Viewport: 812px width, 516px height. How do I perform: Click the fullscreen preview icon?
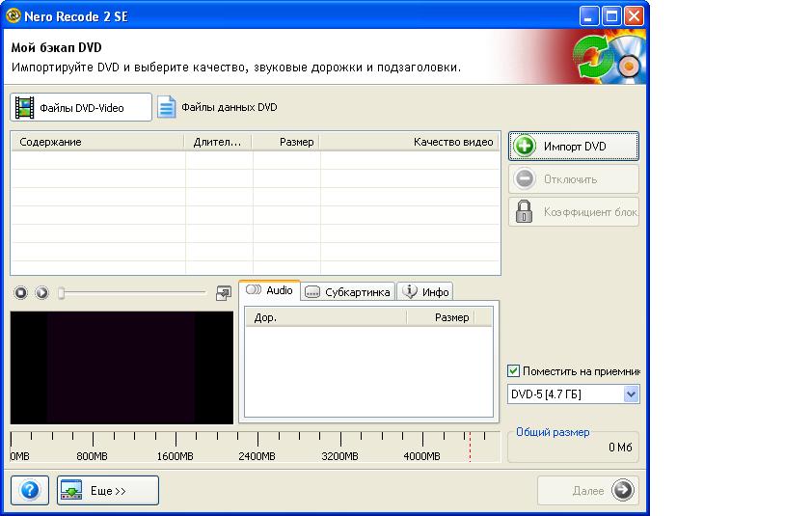click(223, 292)
